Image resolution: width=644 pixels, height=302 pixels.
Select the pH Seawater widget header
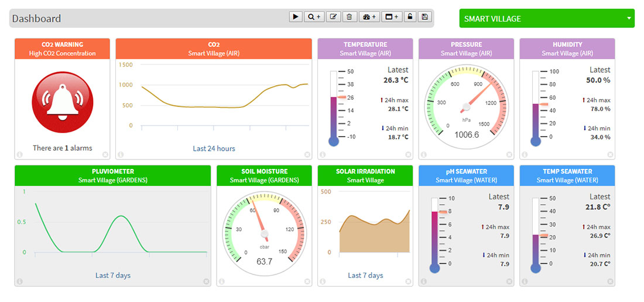[x=466, y=175]
